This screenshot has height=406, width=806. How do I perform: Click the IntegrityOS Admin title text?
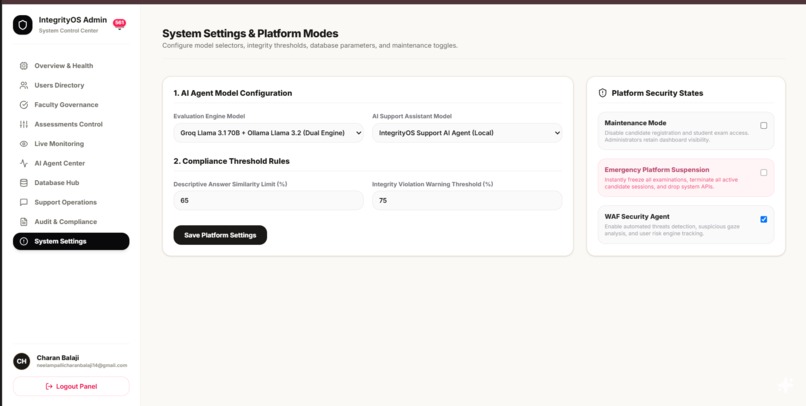(73, 20)
